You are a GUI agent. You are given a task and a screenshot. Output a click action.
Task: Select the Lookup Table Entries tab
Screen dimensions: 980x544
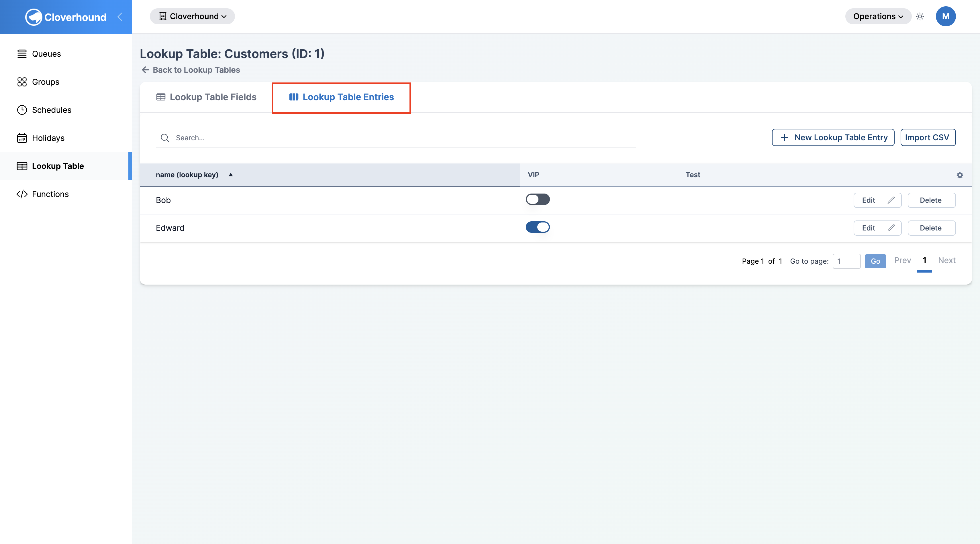(x=341, y=97)
